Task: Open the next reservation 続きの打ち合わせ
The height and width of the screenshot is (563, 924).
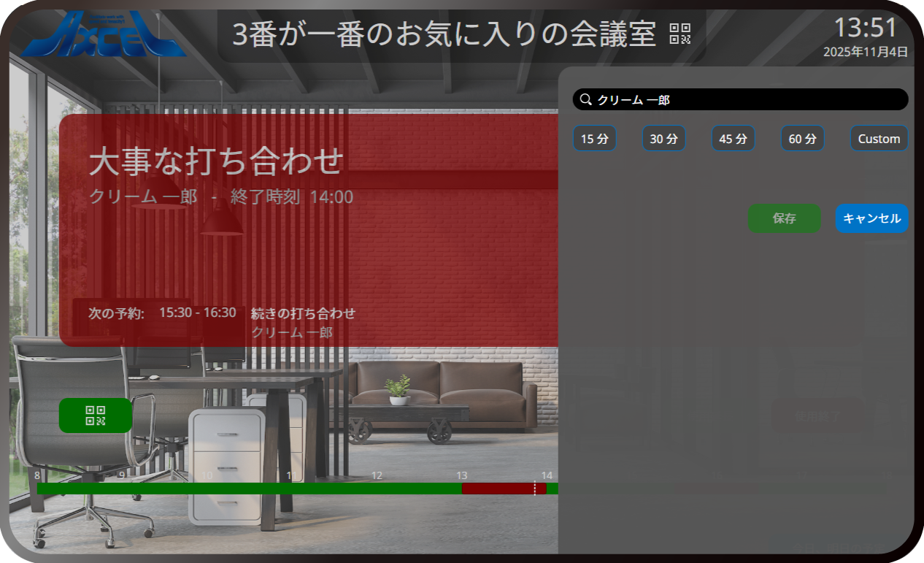Action: click(x=303, y=313)
